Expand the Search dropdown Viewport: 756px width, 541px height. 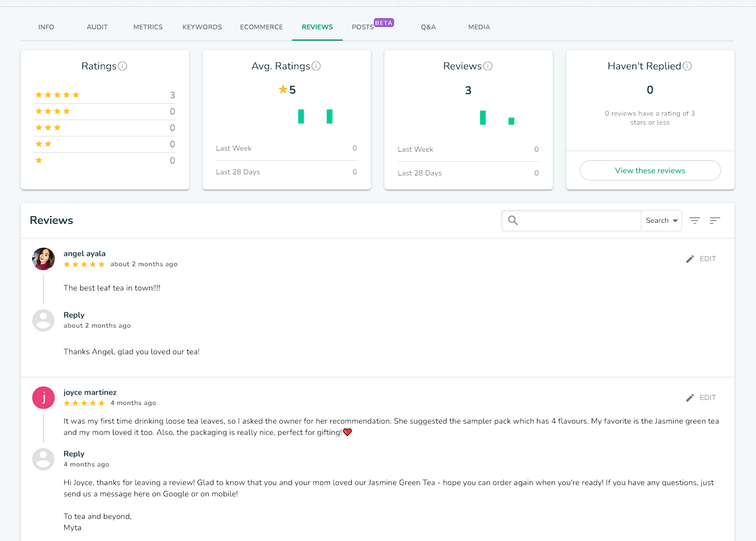[661, 221]
